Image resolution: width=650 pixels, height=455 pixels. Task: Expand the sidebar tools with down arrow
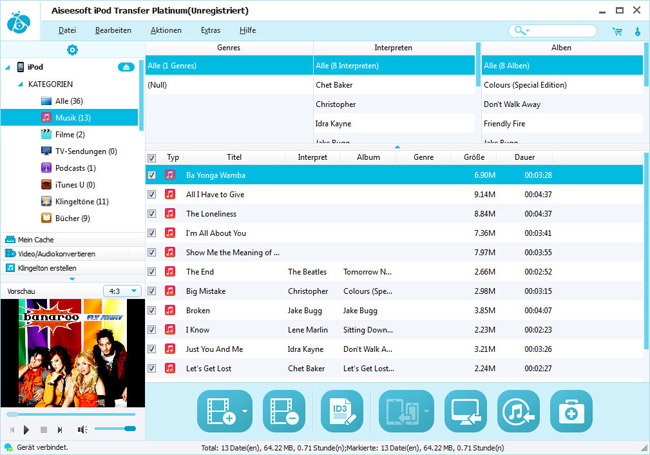[72, 279]
